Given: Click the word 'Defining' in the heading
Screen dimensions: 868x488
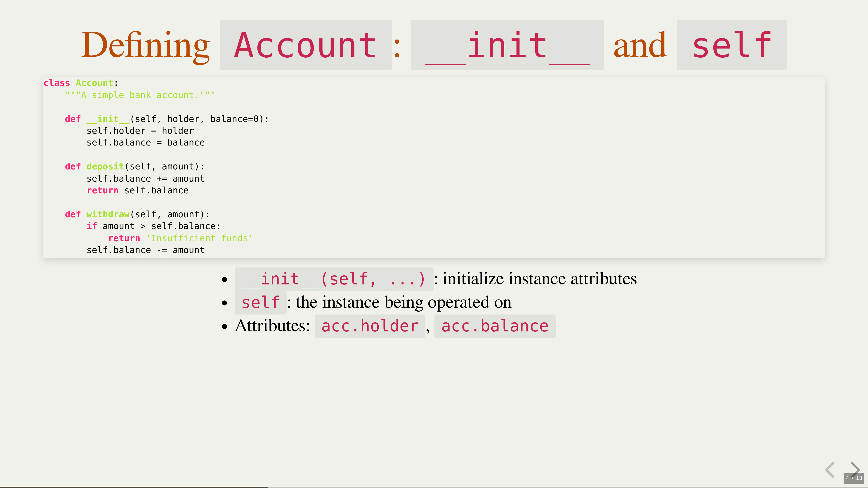Looking at the screenshot, I should (x=146, y=45).
